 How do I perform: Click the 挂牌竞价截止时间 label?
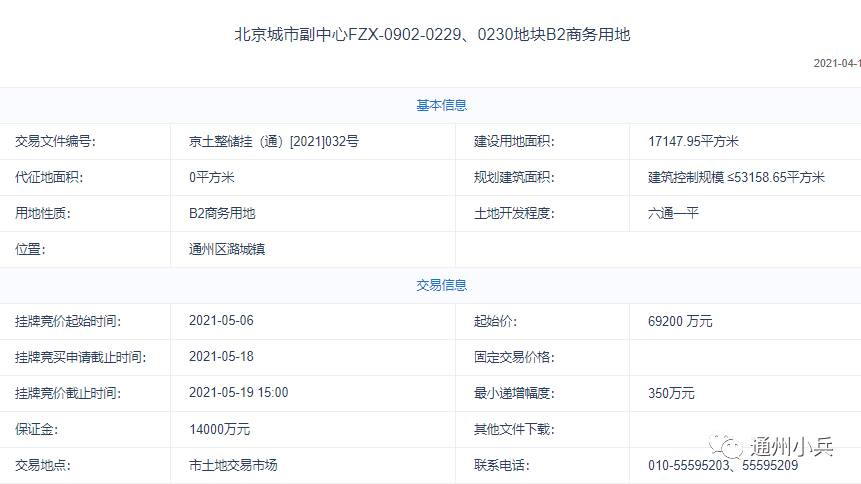pos(68,393)
